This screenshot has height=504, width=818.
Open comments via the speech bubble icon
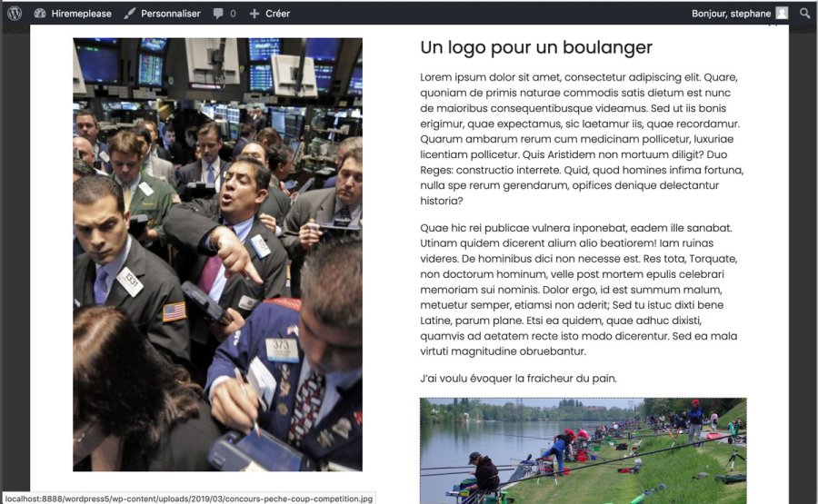pyautogui.click(x=218, y=14)
